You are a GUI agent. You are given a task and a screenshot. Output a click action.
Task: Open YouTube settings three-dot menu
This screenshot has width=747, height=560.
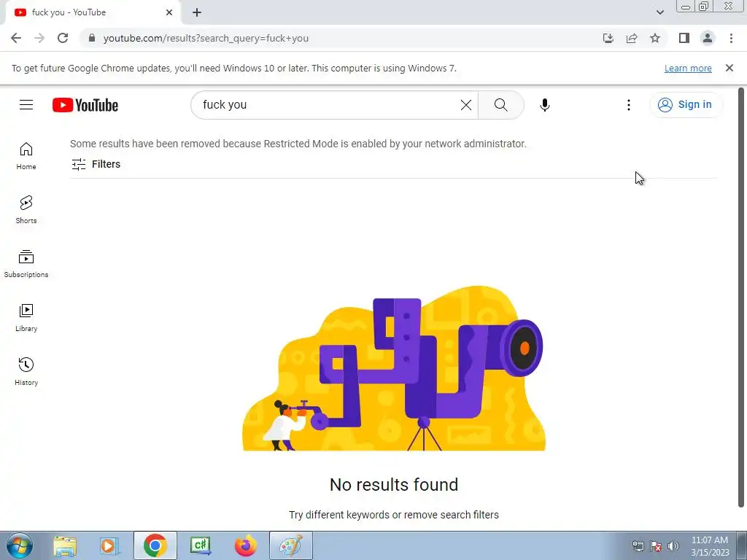click(x=628, y=105)
